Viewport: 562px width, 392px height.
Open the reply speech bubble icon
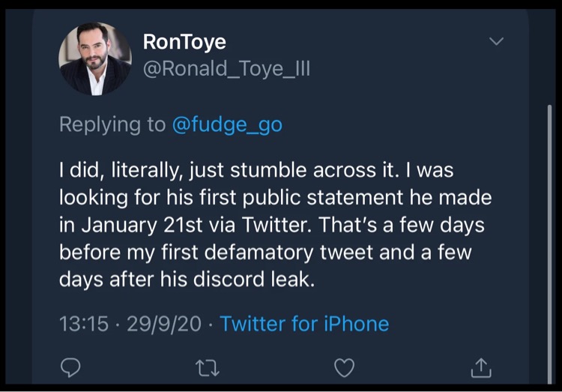pyautogui.click(x=70, y=367)
